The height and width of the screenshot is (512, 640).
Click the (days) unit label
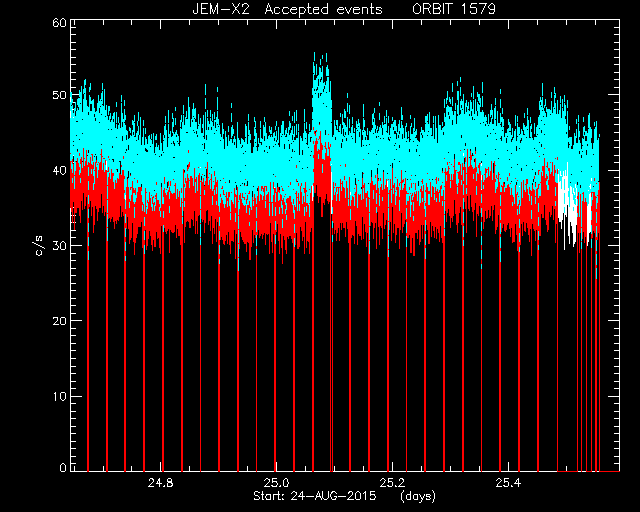pyautogui.click(x=418, y=496)
